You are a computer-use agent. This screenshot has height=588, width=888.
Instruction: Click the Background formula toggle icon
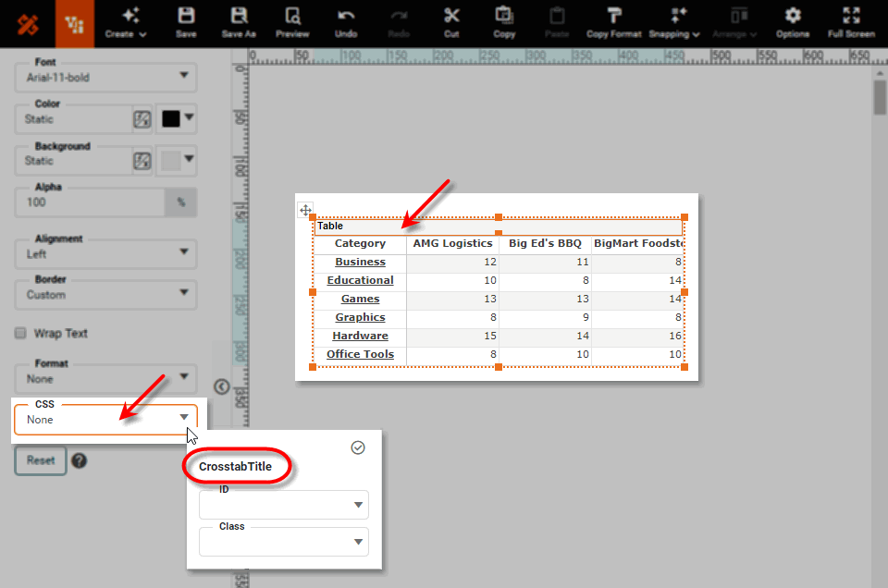pyautogui.click(x=141, y=160)
